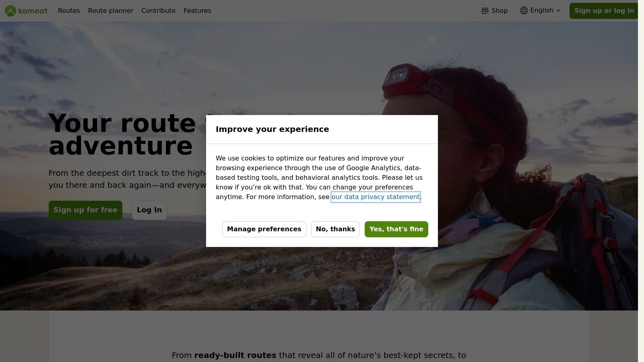Accept cookies with Yes, that's fine
The width and height of the screenshot is (644, 362).
pyautogui.click(x=396, y=229)
